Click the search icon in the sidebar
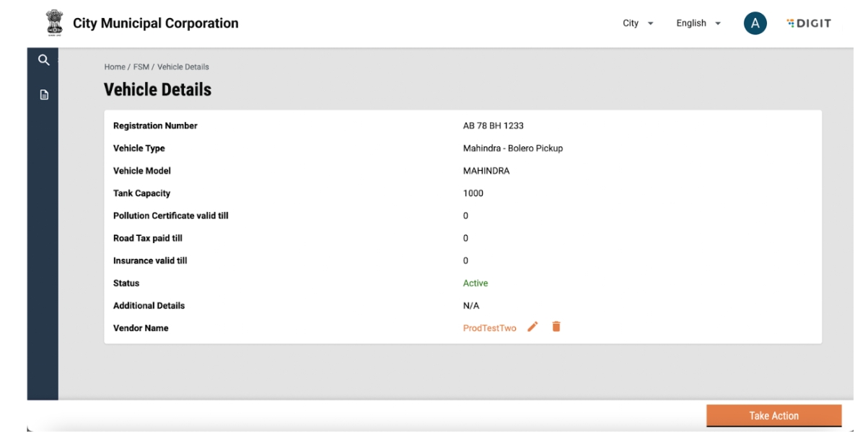 click(44, 61)
